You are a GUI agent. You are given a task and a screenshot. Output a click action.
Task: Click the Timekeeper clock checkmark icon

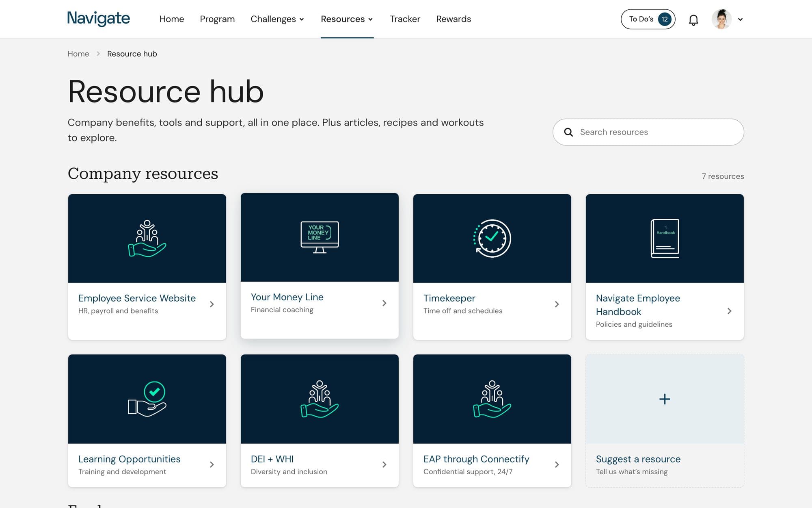tap(492, 239)
